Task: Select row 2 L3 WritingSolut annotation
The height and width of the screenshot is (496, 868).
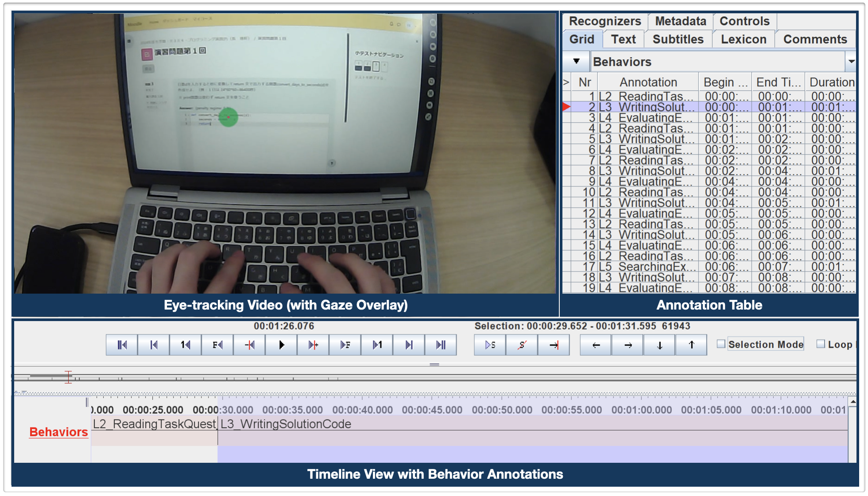Action: coord(709,107)
